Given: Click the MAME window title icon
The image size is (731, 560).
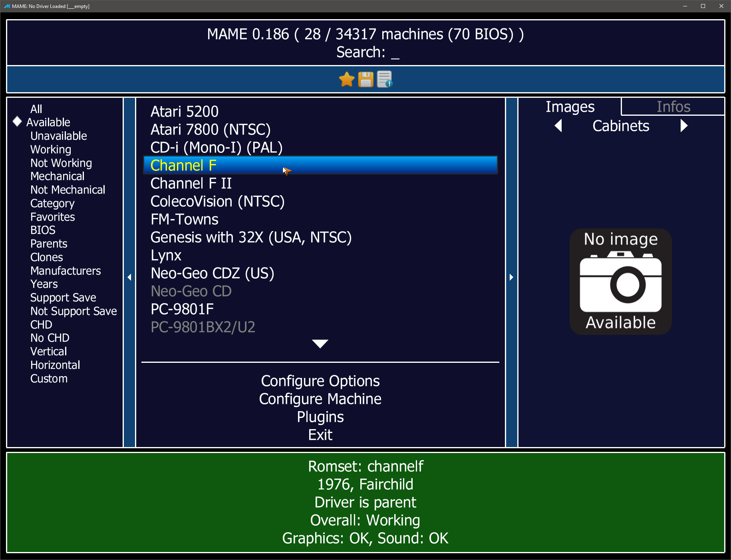Looking at the screenshot, I should [x=7, y=6].
